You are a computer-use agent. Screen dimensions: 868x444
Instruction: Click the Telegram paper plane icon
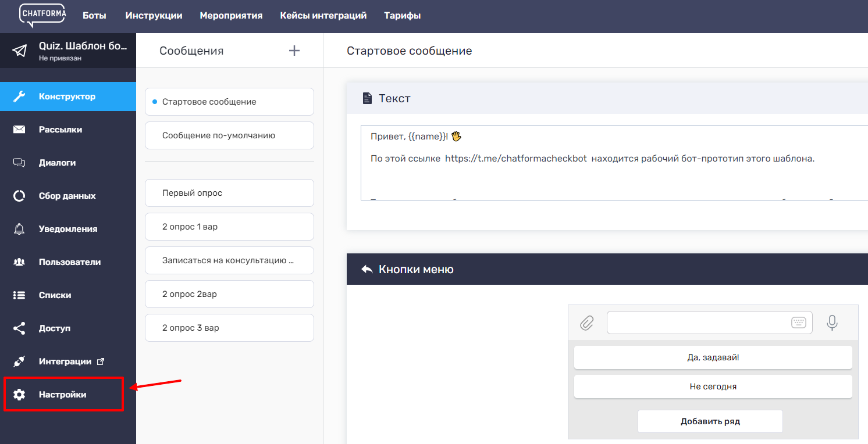pos(20,51)
